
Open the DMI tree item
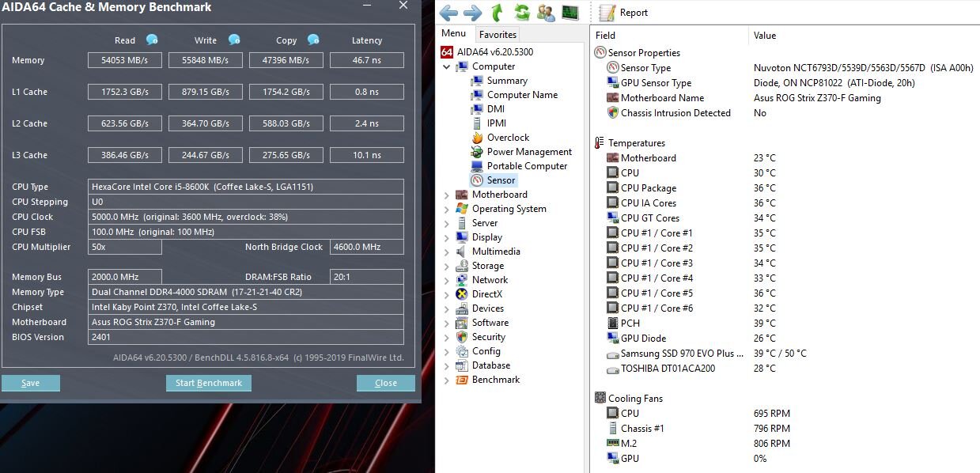click(496, 109)
